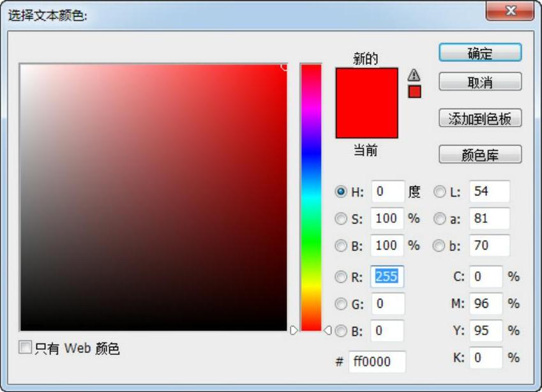Image resolution: width=542 pixels, height=392 pixels.
Task: Click inside the large saturation-brightness color field
Action: (x=153, y=197)
